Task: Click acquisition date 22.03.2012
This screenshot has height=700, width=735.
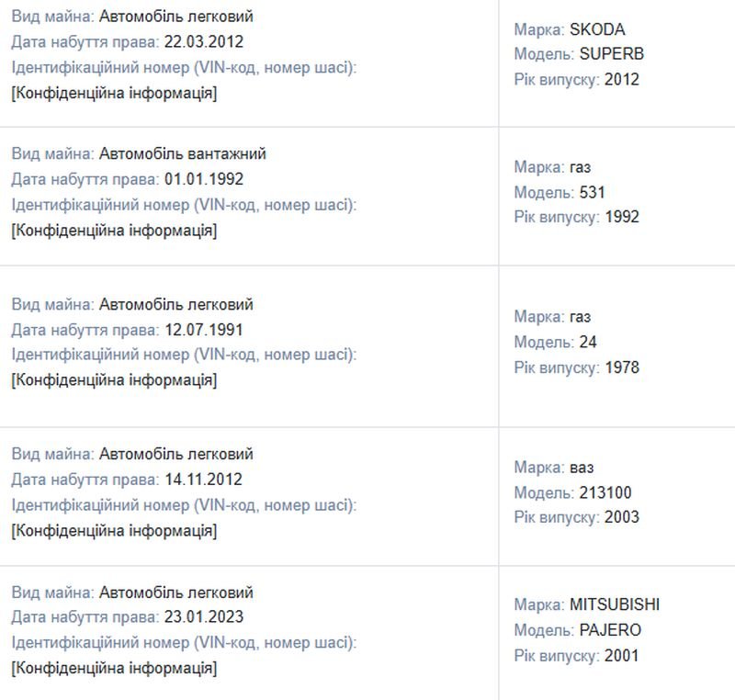Action: 204,41
